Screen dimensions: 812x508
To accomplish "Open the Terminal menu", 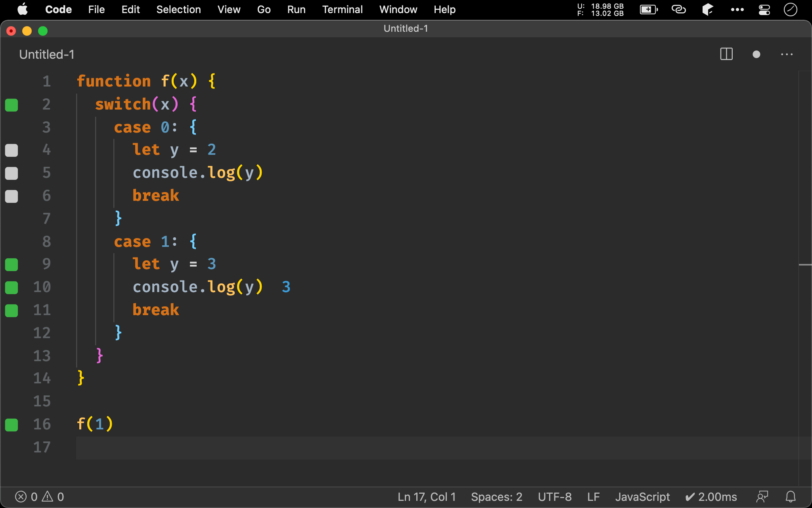I will 342,10.
